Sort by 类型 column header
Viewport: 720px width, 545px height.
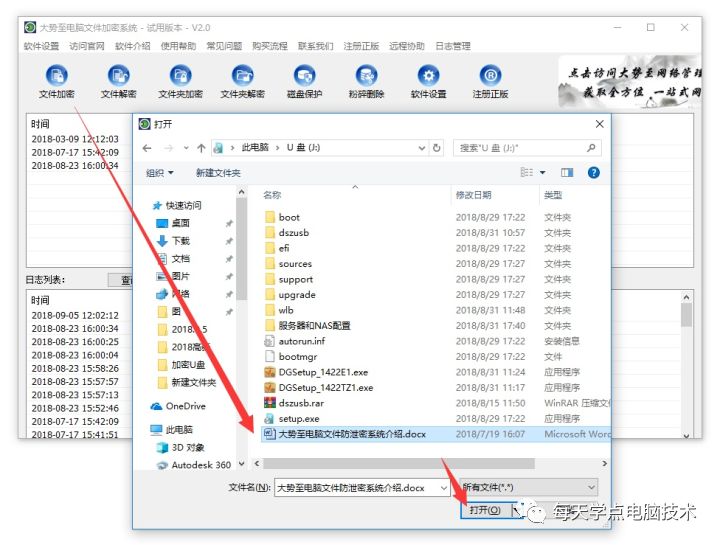(x=553, y=195)
